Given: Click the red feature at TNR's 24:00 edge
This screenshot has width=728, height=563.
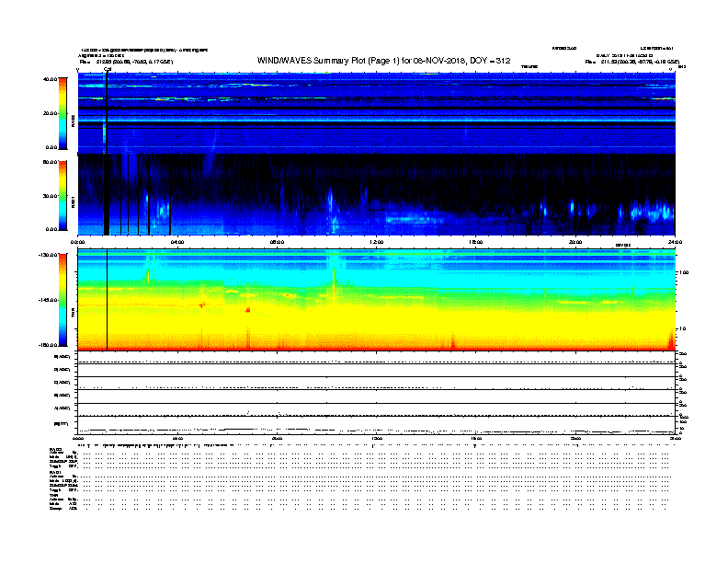Looking at the screenshot, I should (x=671, y=339).
